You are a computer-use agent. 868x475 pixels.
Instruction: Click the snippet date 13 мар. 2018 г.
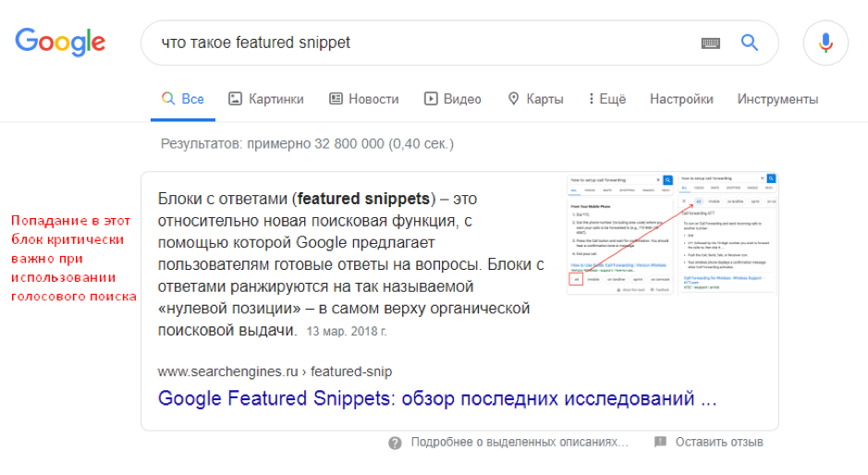347,332
